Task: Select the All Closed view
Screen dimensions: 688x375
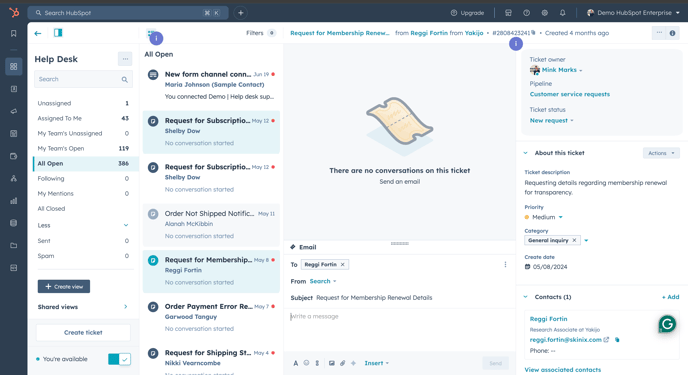Action: pos(83,209)
